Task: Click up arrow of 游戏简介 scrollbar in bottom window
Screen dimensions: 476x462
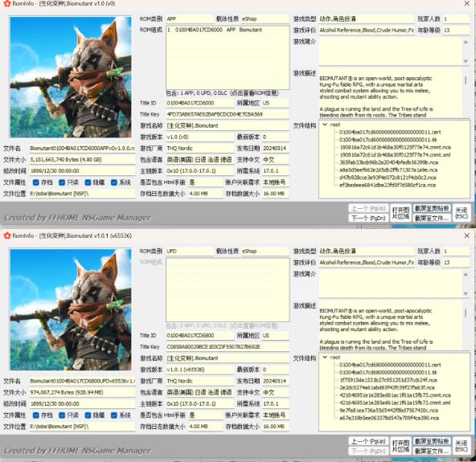Action: pos(466,275)
